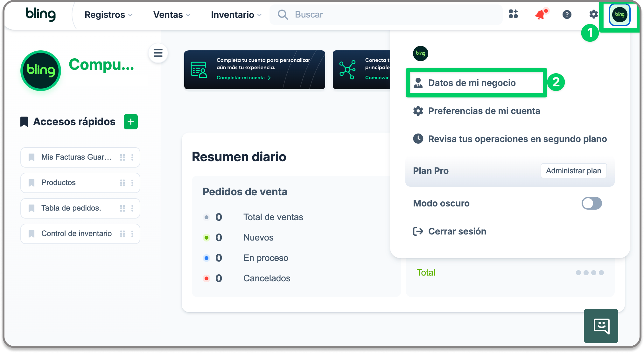Click the profile avatar in the top bar
Screen dimensions: 644x353
pyautogui.click(x=619, y=14)
